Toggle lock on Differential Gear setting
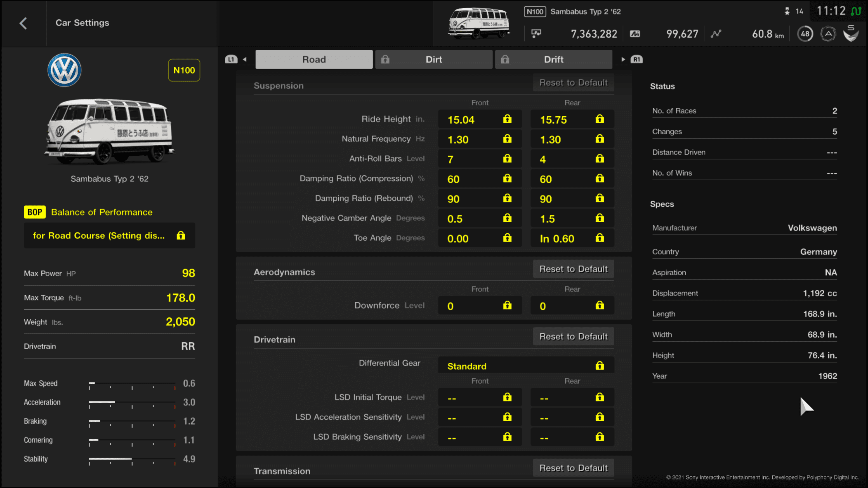The height and width of the screenshot is (488, 868). (599, 365)
